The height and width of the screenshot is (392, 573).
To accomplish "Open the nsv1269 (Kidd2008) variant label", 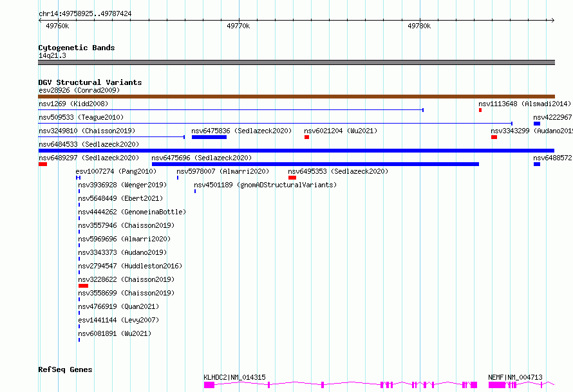I will pyautogui.click(x=73, y=104).
